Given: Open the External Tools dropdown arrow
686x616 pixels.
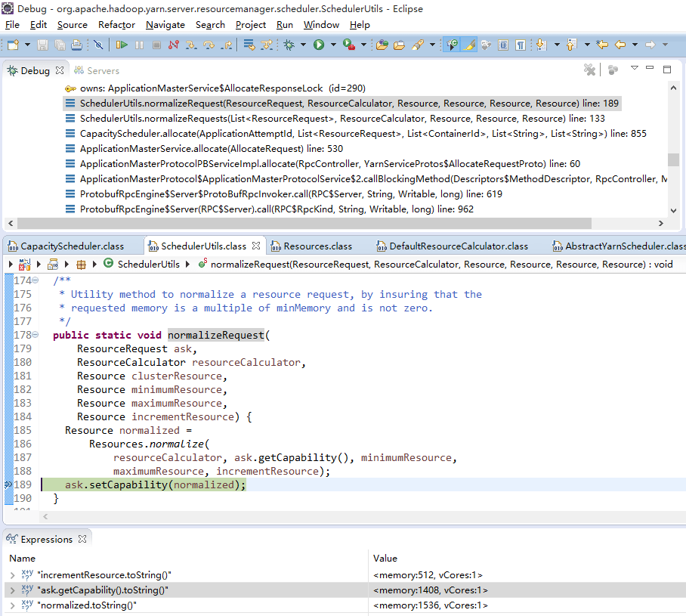Looking at the screenshot, I should pos(363,45).
